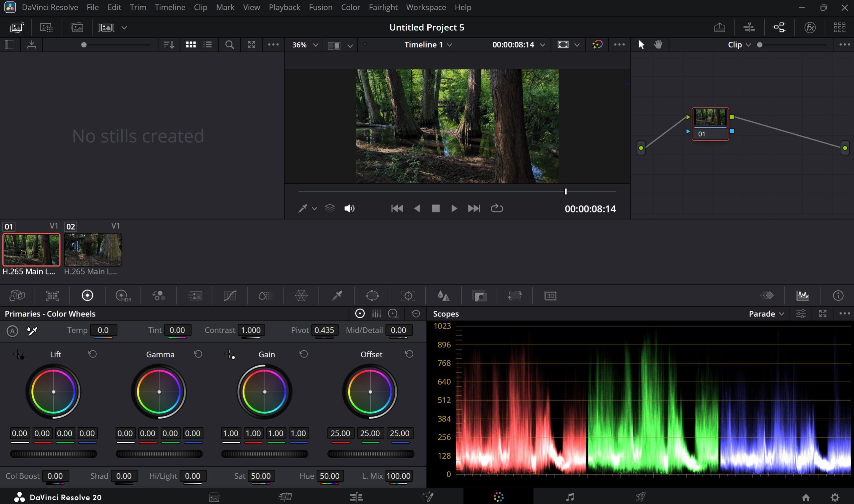Toggle the Clips thumbnail strip icon

(107, 27)
